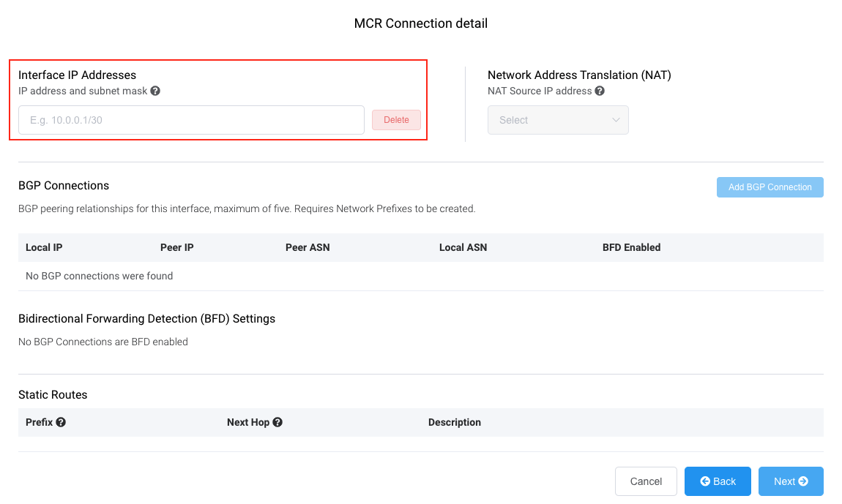Click the BFD Enabled column header
The width and height of the screenshot is (842, 504).
[x=631, y=247]
